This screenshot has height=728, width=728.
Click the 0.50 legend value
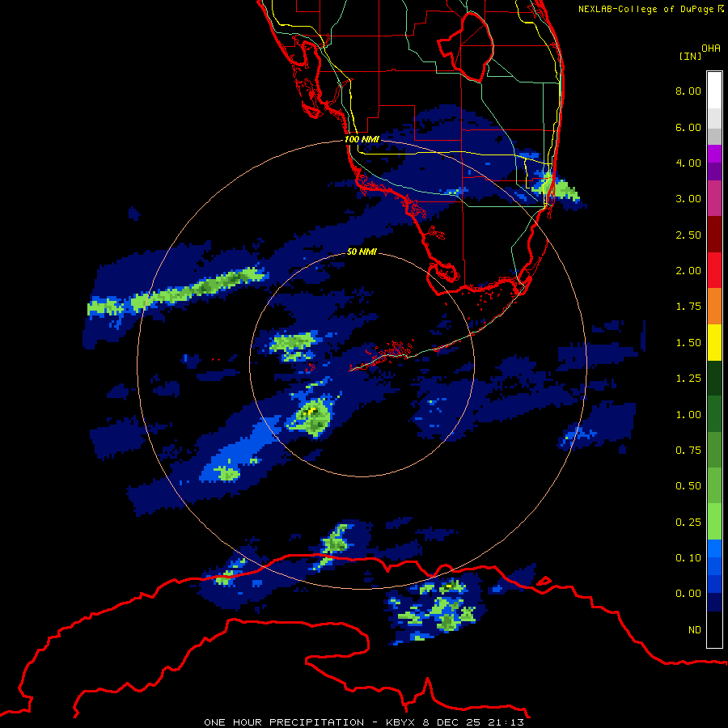point(688,486)
